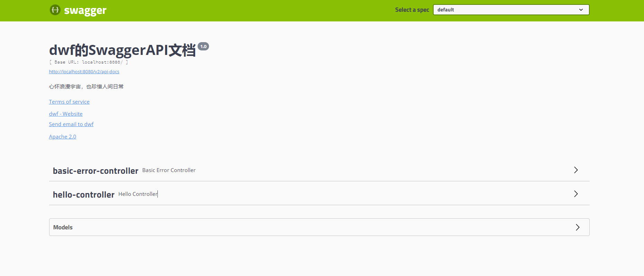Open the Apache 2.0 license link
Viewport: 644px width, 276px height.
(x=63, y=137)
